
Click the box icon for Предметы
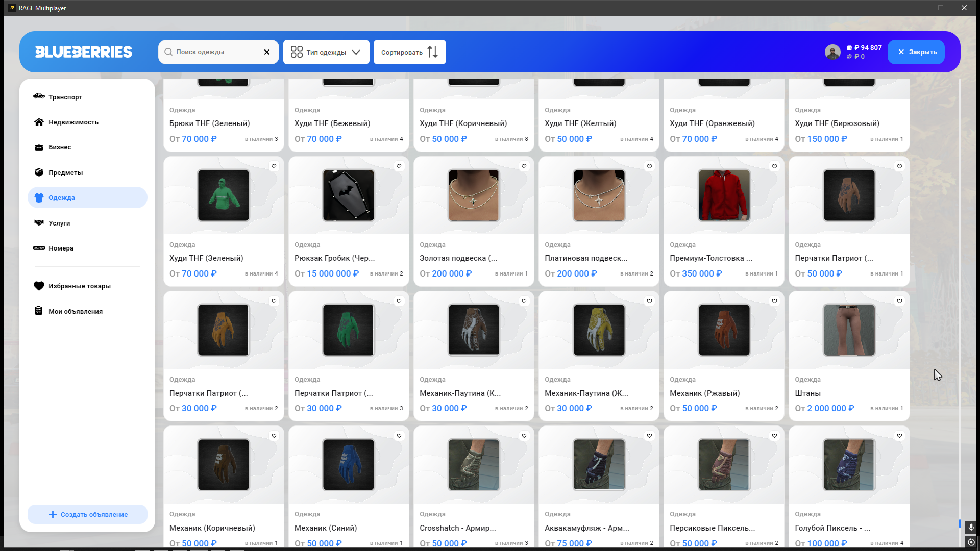[x=39, y=172]
